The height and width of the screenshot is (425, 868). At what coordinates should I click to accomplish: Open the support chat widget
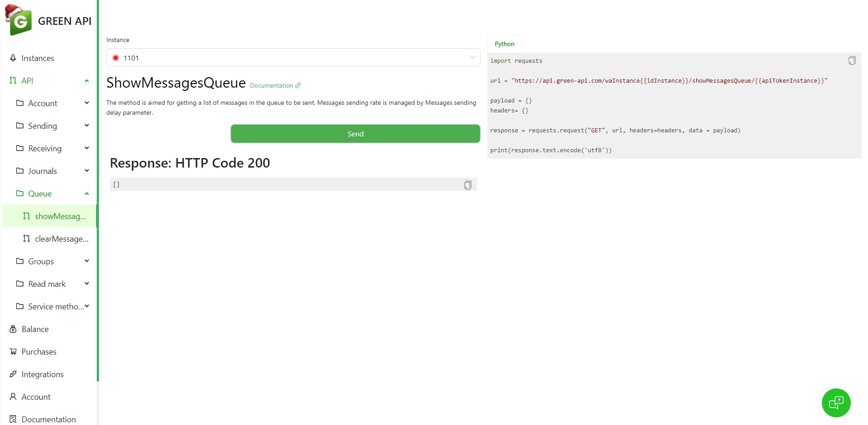(836, 402)
